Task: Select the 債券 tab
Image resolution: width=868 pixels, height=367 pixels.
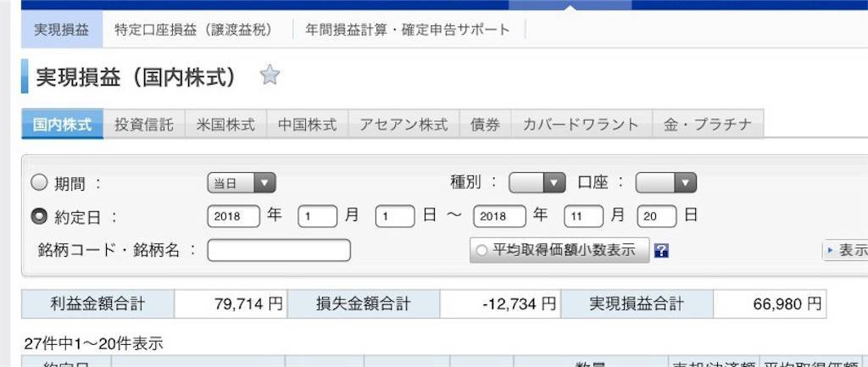Action: [x=486, y=124]
